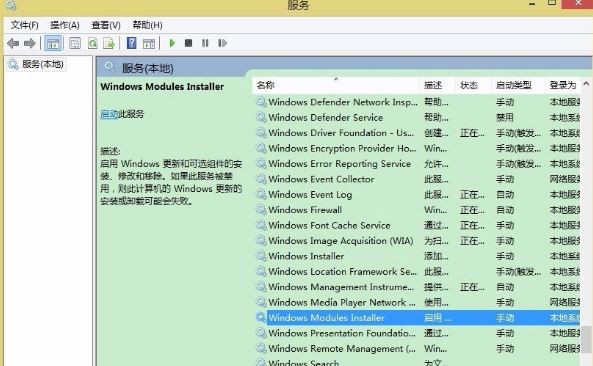This screenshot has width=593, height=366.
Task: Stop service with square stop icon
Action: 188,43
